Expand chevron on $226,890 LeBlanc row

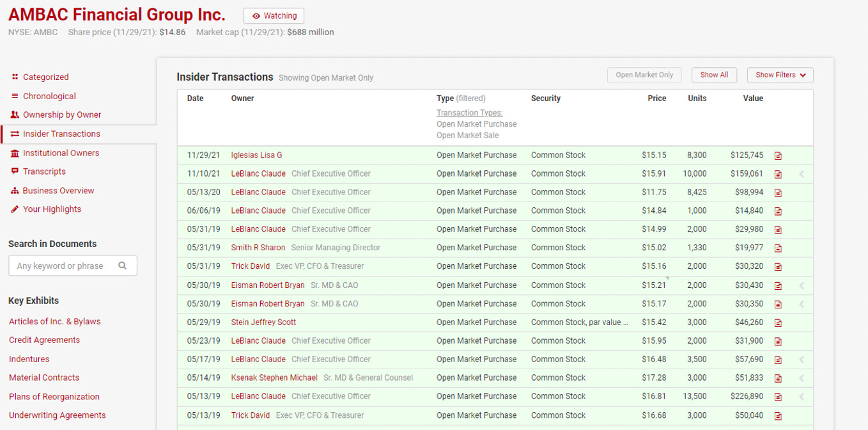[x=802, y=397]
